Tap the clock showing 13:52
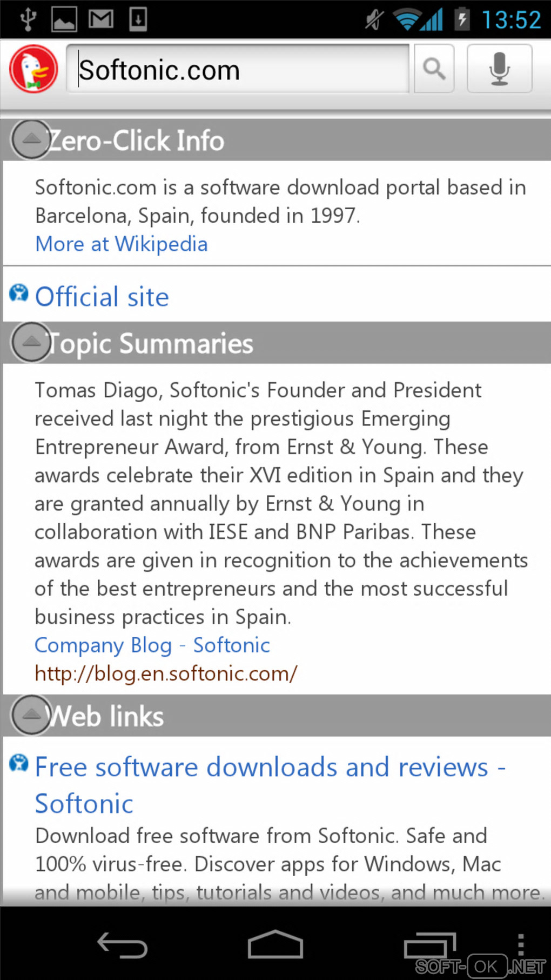This screenshot has height=980, width=551. tap(511, 20)
